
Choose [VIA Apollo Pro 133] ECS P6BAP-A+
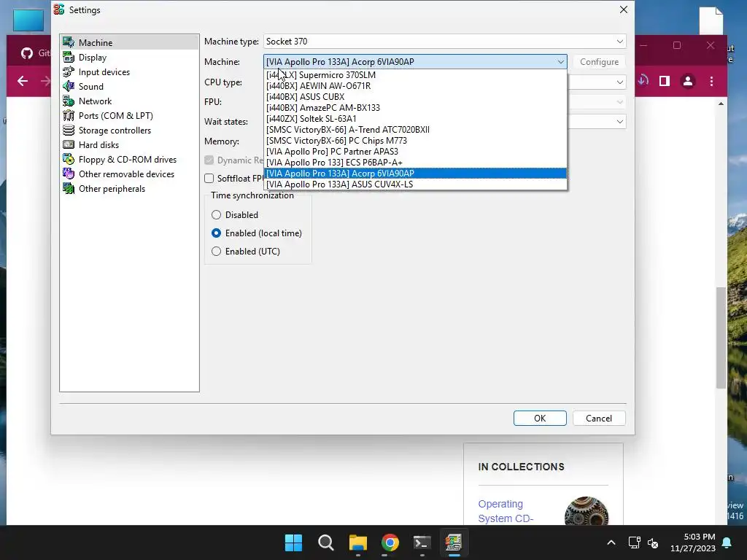point(415,163)
